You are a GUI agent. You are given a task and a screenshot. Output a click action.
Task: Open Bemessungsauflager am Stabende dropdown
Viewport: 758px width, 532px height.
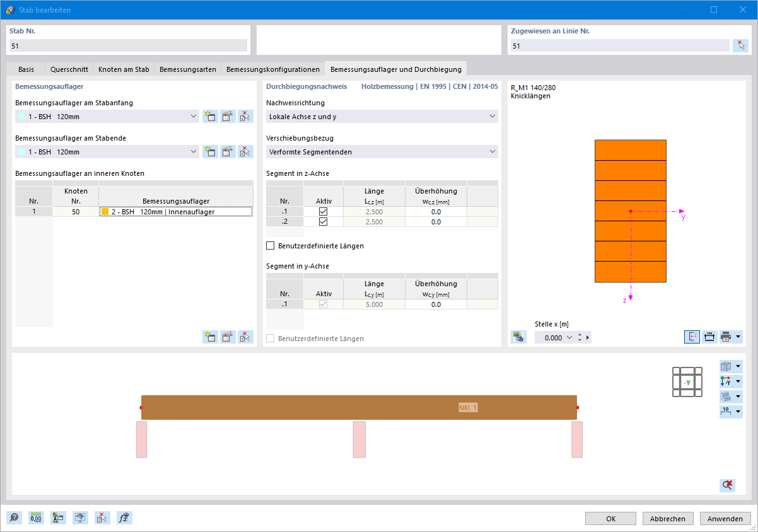(x=193, y=152)
